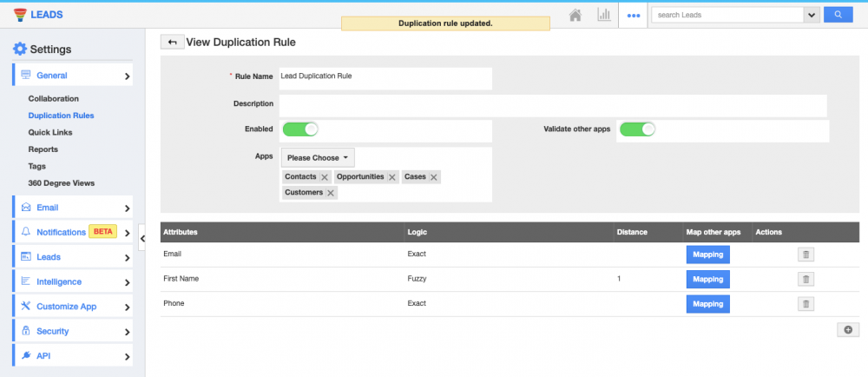Delete the Email attribute row
The height and width of the screenshot is (377, 868).
(806, 255)
